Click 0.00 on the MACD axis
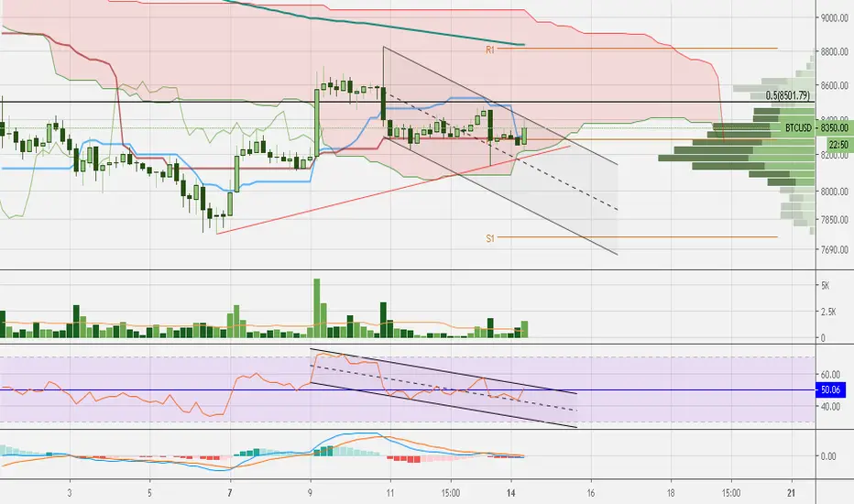 828,456
